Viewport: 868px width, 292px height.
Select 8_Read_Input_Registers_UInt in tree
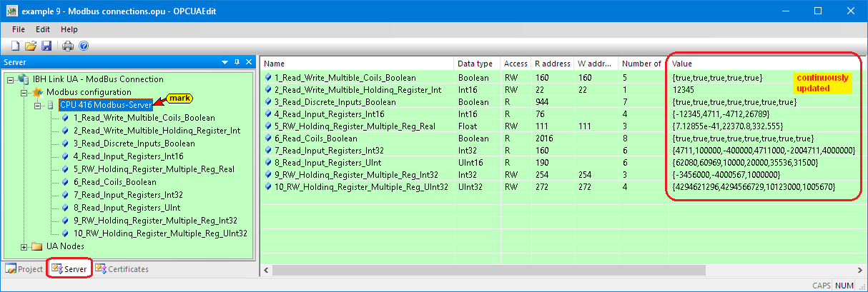point(127,208)
